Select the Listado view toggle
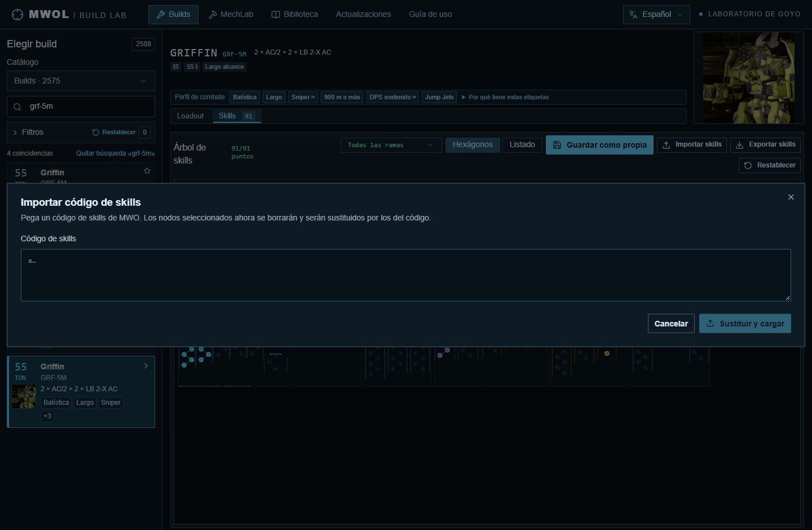 pos(522,145)
